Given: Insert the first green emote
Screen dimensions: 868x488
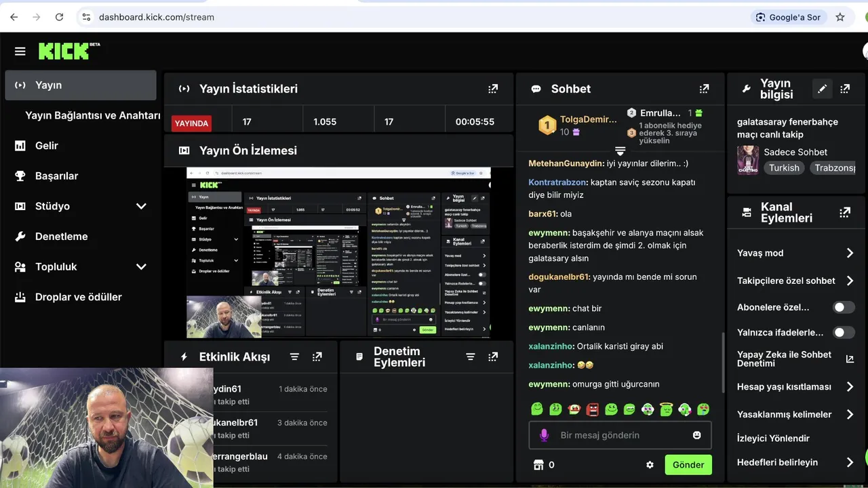Looking at the screenshot, I should [x=536, y=409].
